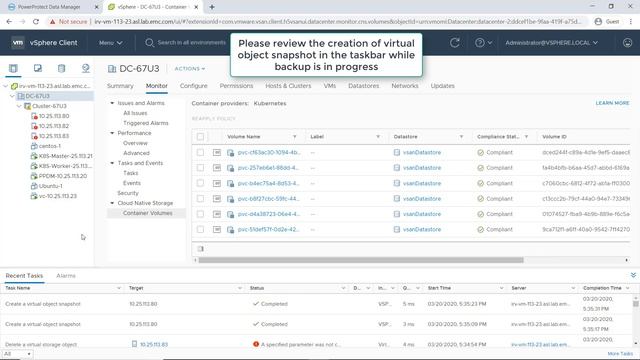Open details icon for pvc-cf63ac30 volume
This screenshot has width=640, height=360.
pos(217,152)
